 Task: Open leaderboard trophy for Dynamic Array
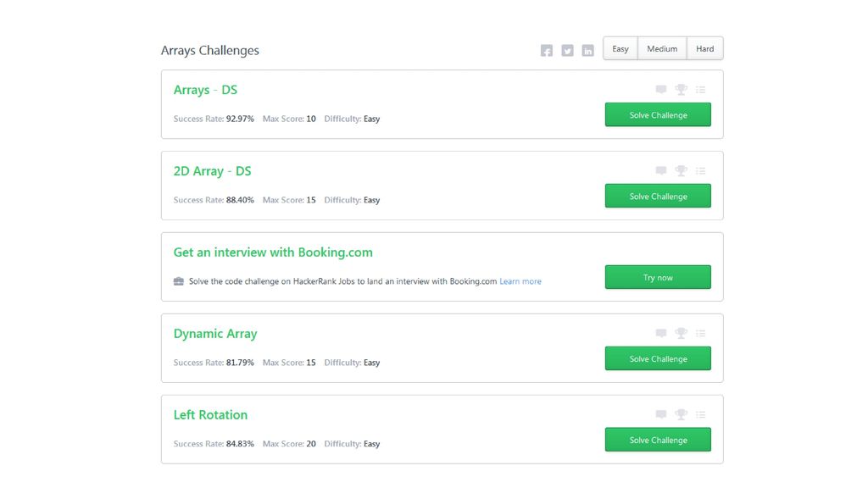coord(681,333)
